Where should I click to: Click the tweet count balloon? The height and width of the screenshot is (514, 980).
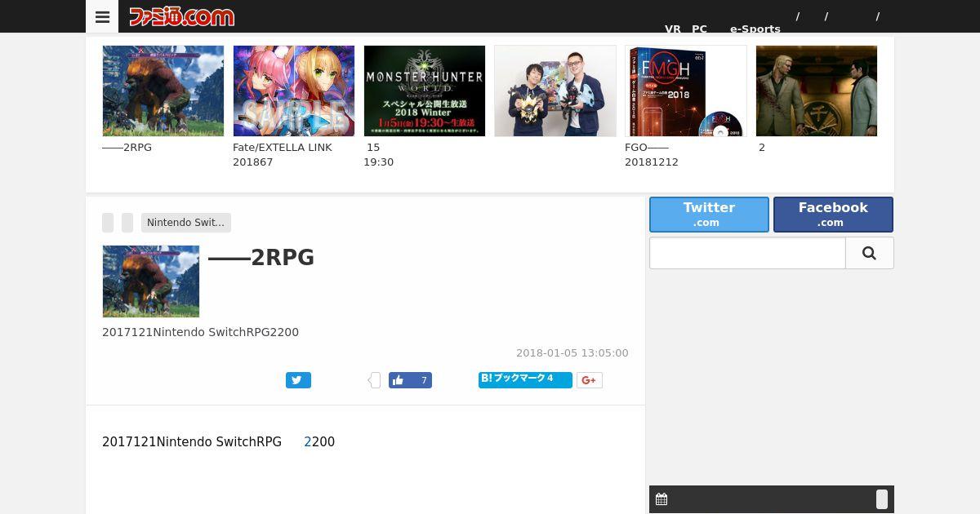tap(374, 380)
